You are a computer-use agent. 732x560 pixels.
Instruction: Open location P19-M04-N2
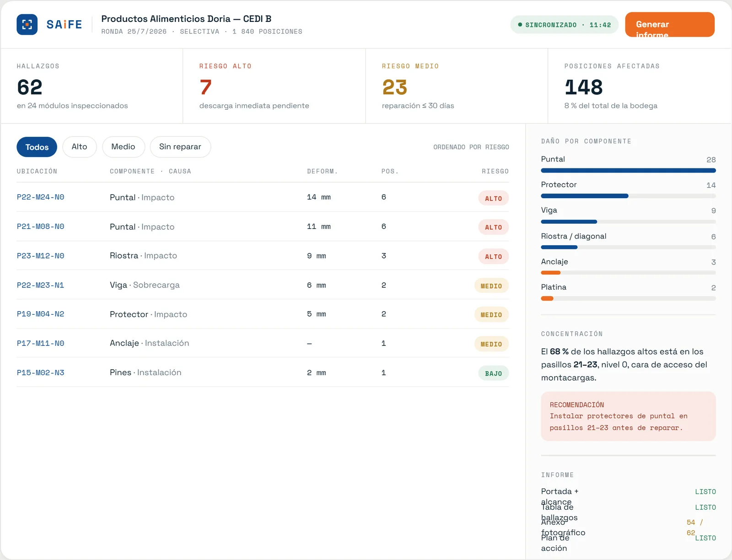point(41,314)
